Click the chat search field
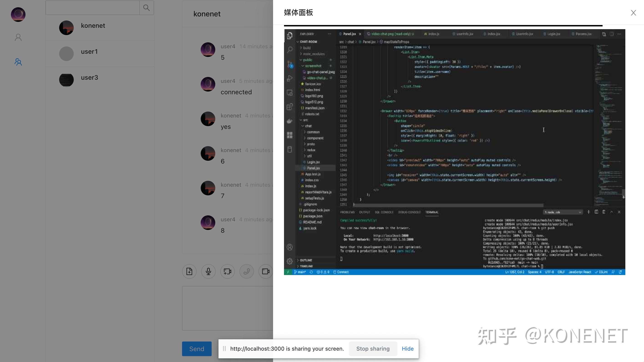 (x=92, y=8)
